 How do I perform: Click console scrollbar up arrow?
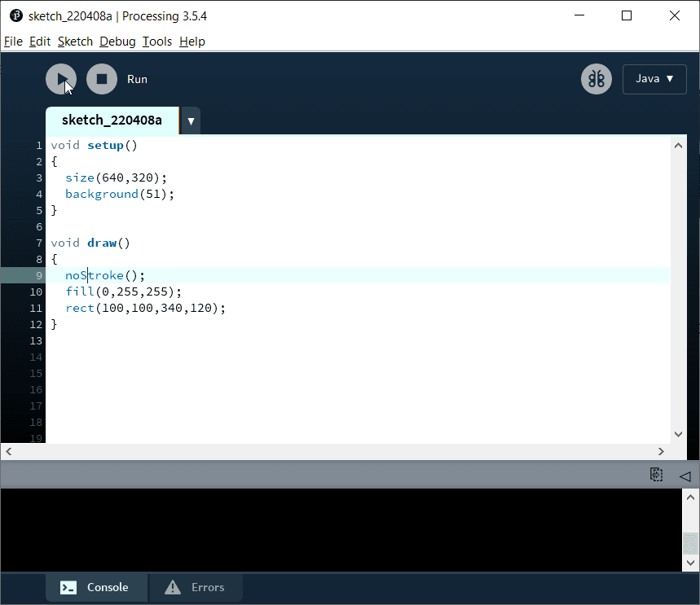click(x=690, y=497)
